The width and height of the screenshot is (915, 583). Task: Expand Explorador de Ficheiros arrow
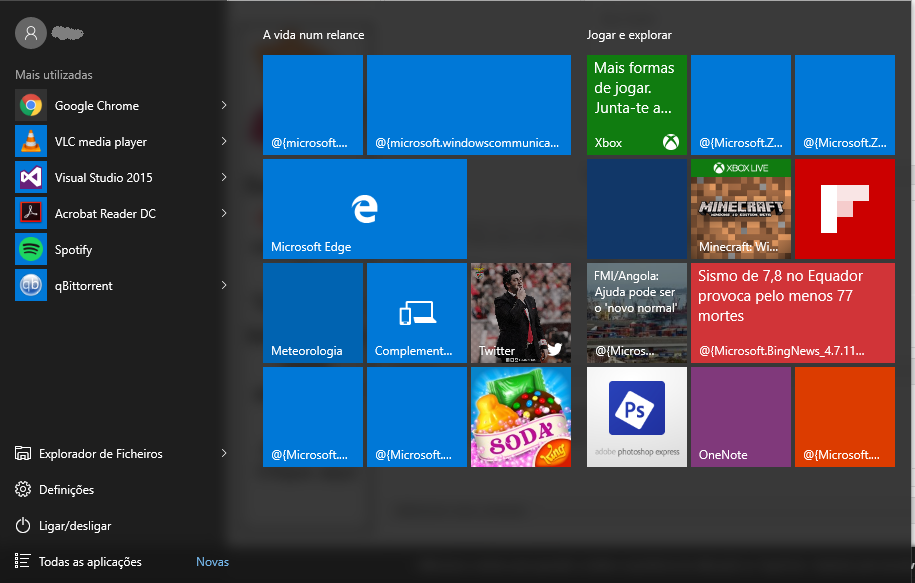point(223,453)
